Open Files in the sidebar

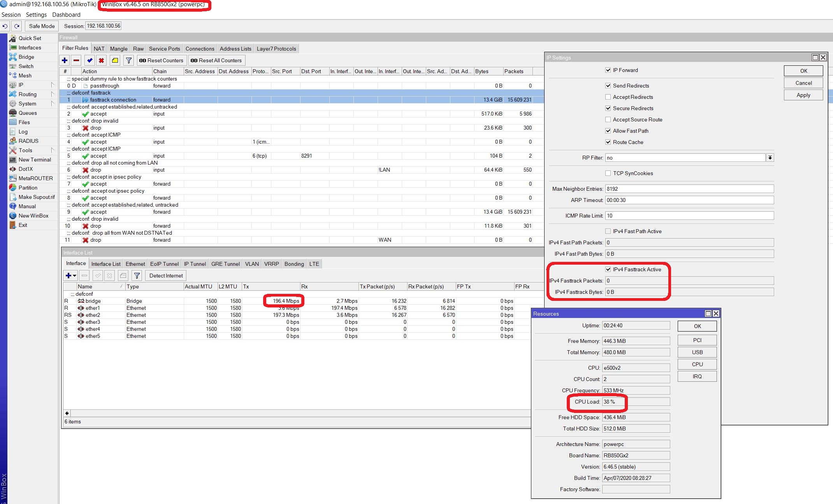(x=24, y=122)
